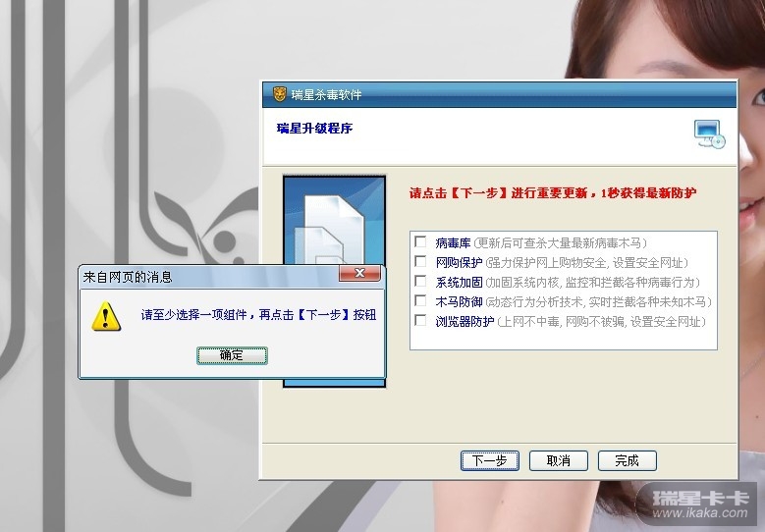Click the 来自网页的消息 dialog title
This screenshot has width=765, height=532.
point(128,277)
